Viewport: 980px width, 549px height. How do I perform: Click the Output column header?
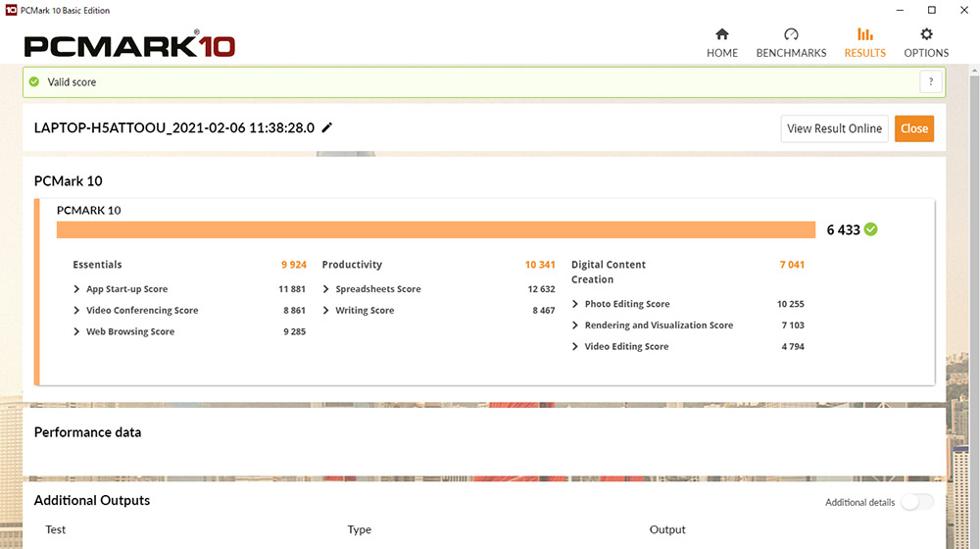tap(667, 529)
